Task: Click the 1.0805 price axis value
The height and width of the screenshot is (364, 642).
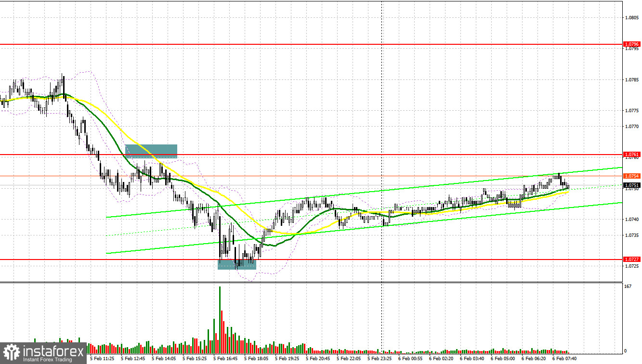Action: tap(631, 17)
